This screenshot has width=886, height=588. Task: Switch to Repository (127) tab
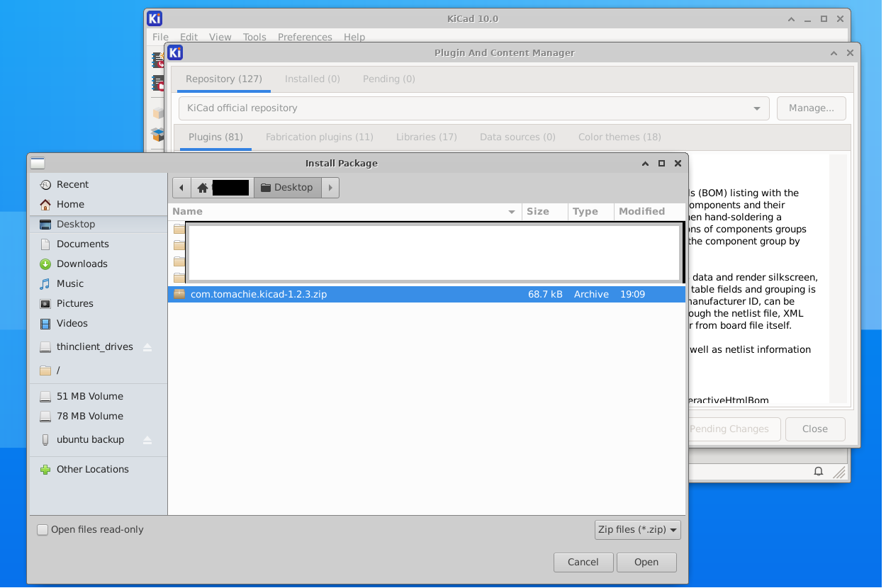pos(224,79)
